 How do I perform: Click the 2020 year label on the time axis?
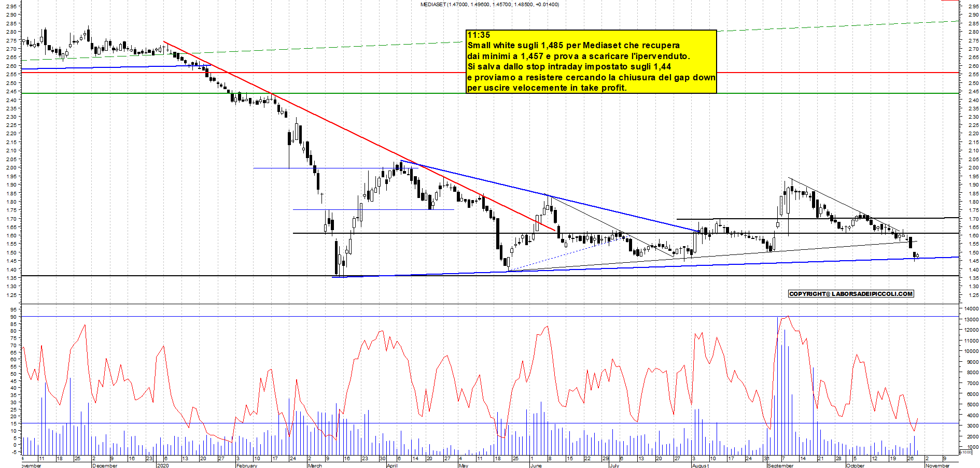click(x=163, y=465)
